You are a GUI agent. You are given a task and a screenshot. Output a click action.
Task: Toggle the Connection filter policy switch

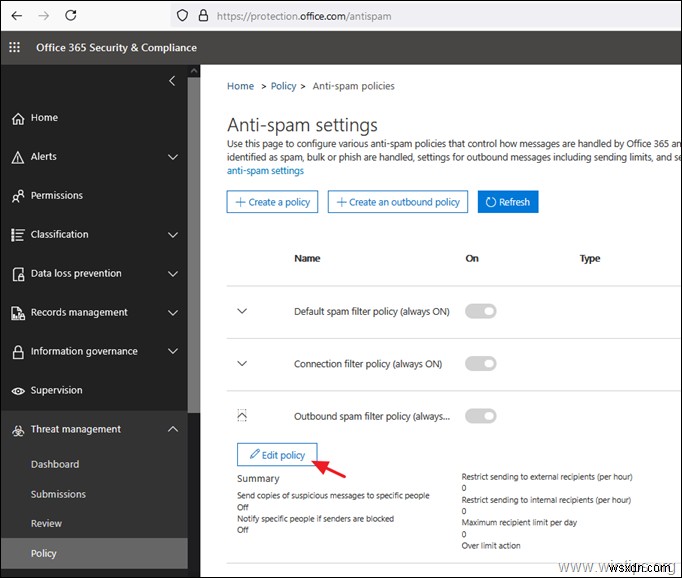click(x=481, y=364)
